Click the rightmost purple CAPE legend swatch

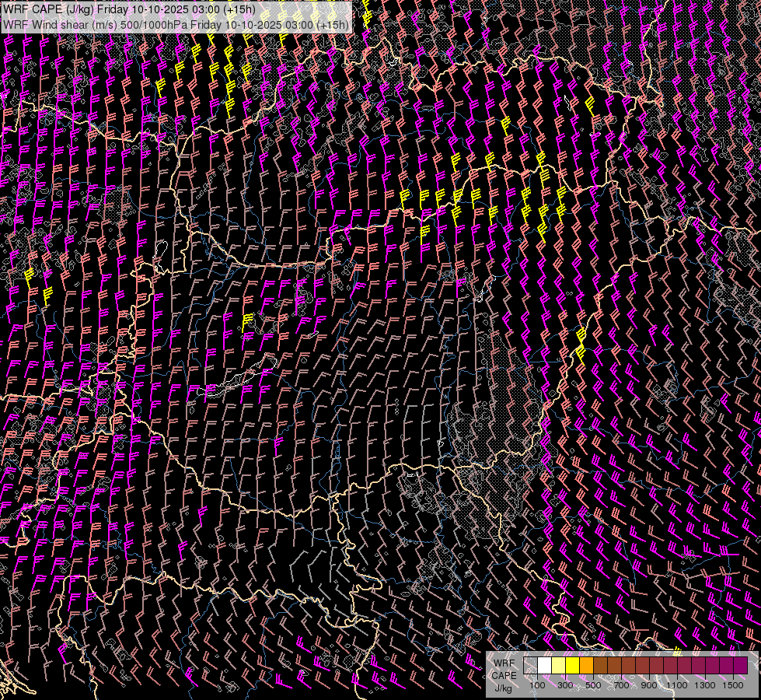tap(740, 665)
